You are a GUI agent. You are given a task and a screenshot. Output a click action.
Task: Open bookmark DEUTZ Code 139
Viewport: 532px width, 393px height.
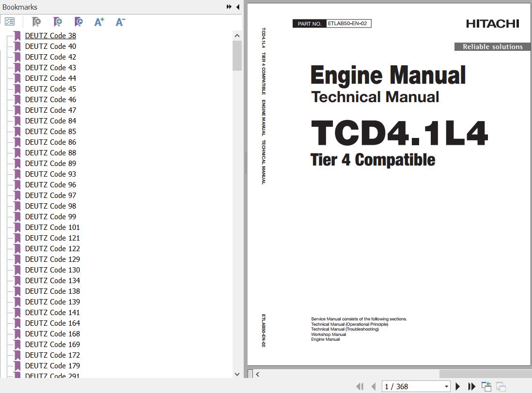click(52, 302)
